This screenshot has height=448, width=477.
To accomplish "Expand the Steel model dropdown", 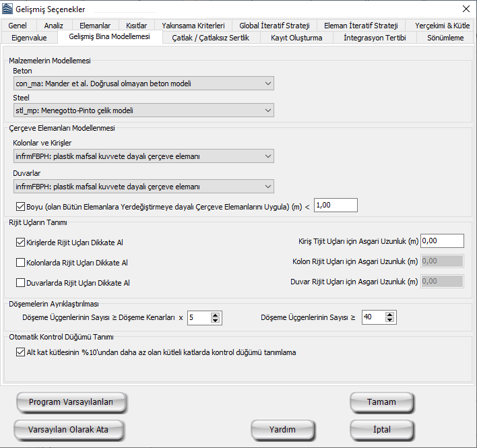I will (143, 110).
